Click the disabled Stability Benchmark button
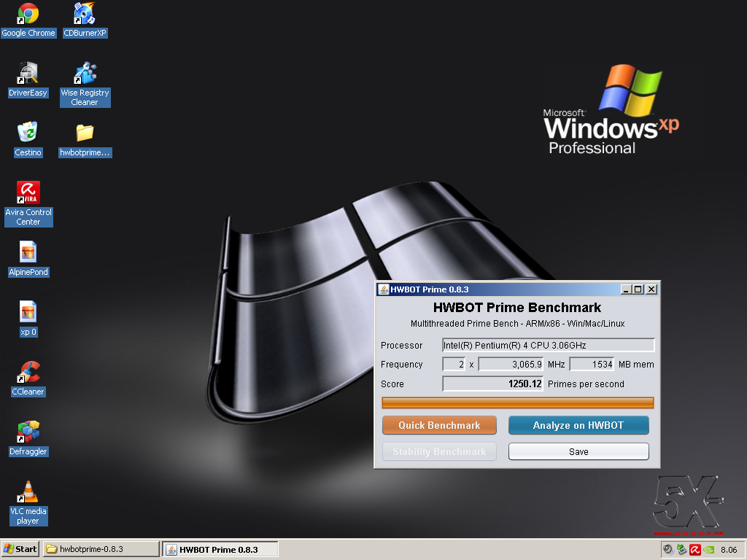 [439, 451]
